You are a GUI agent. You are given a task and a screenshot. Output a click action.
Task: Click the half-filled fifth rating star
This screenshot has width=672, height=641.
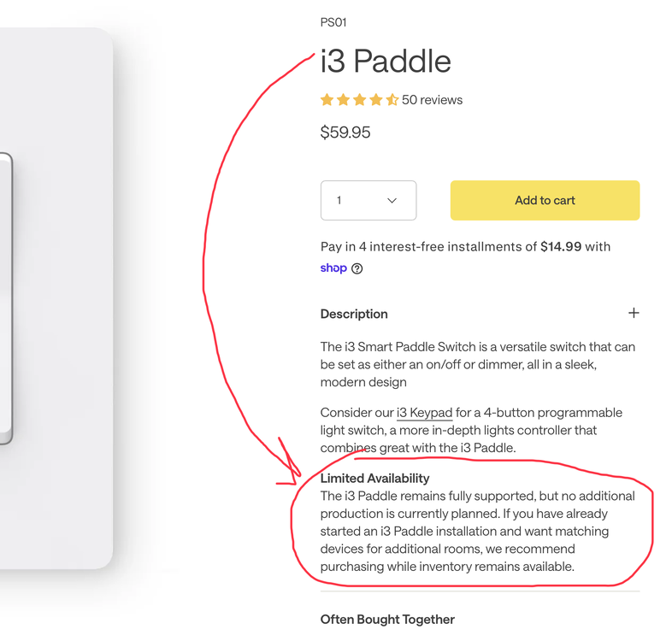coord(392,100)
